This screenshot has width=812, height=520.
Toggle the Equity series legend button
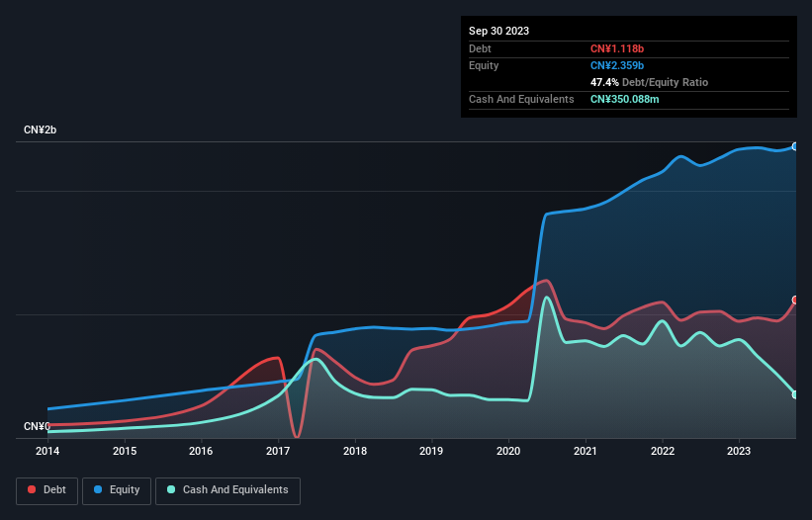click(x=117, y=490)
